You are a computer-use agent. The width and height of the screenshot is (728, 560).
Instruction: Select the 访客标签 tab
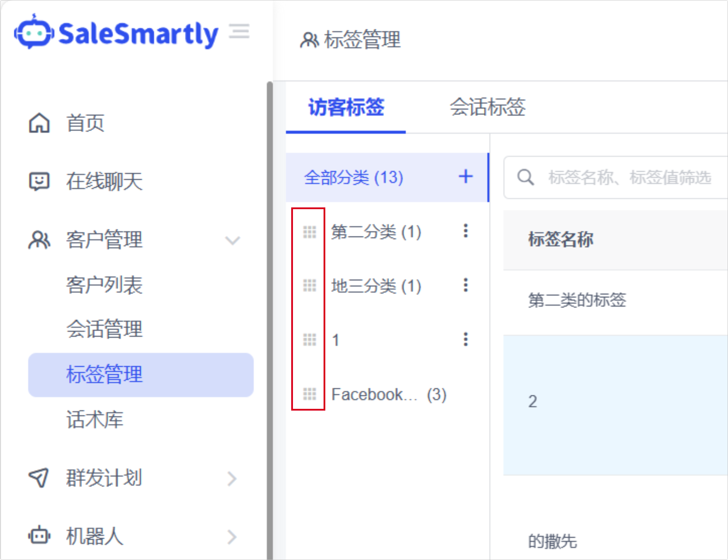(x=346, y=107)
